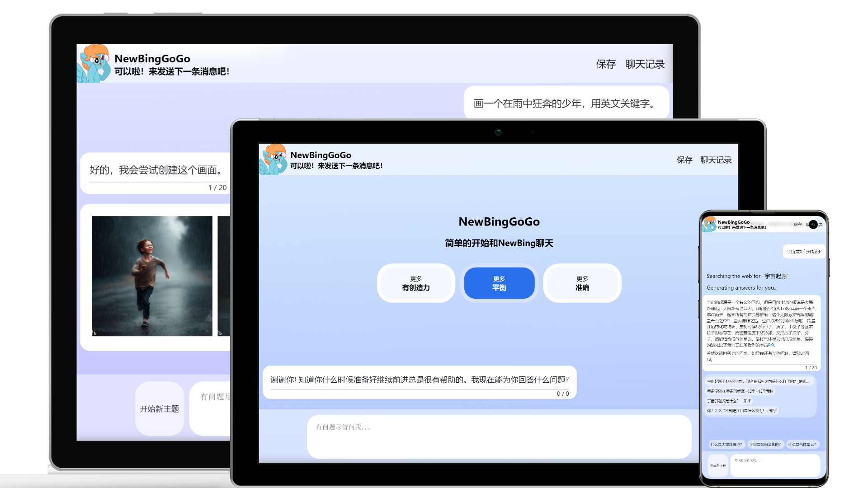This screenshot has height=488, width=868.
Task: Tap suggestion chip 什么是气体星云?
Action: pos(802,444)
